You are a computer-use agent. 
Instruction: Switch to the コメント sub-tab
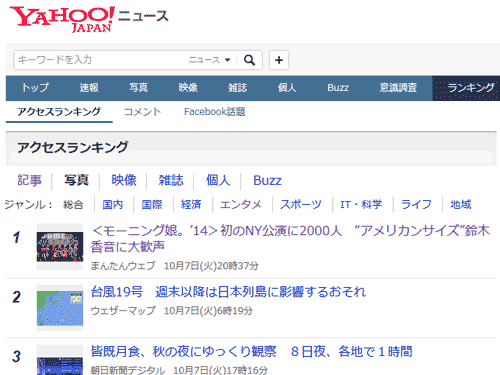142,111
